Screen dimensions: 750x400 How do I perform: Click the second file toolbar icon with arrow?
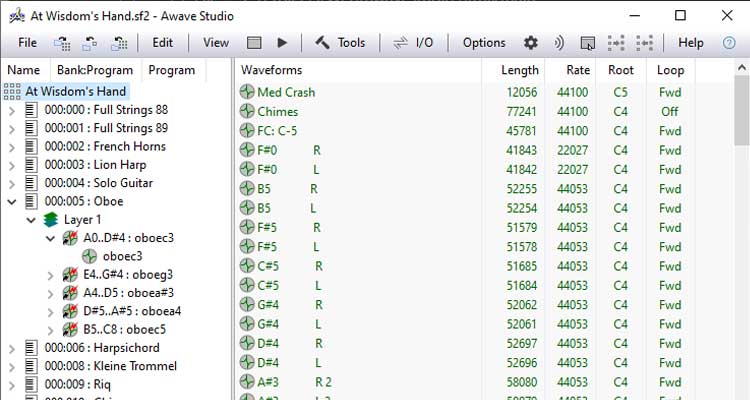[x=90, y=43]
